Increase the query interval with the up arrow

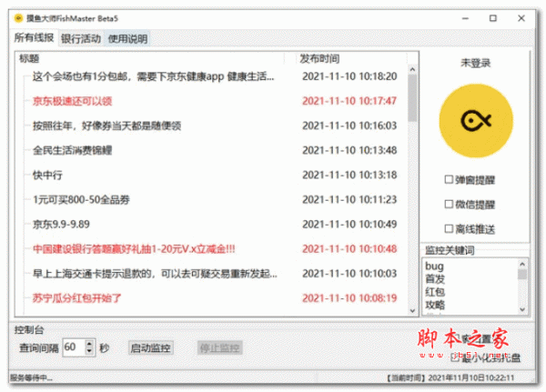(x=89, y=343)
